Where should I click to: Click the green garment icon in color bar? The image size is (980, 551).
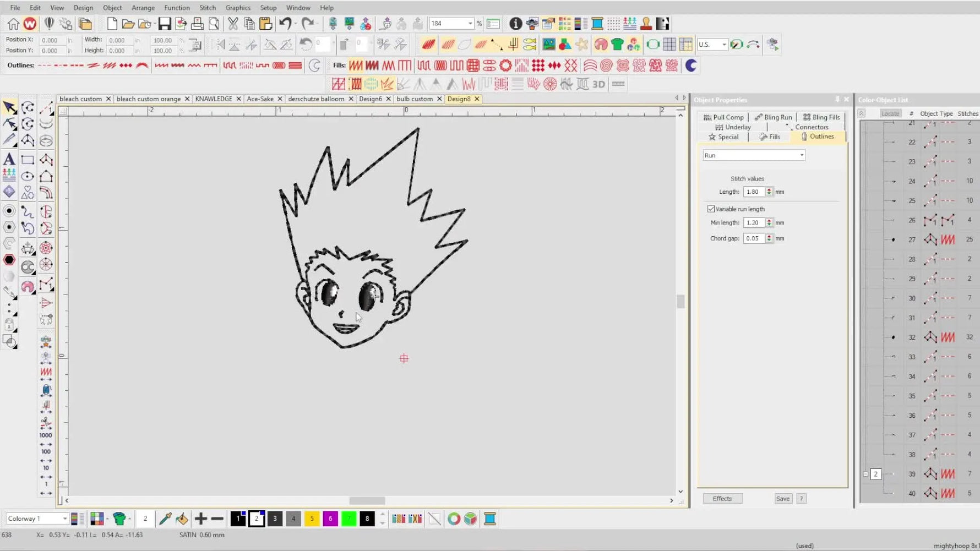pyautogui.click(x=119, y=519)
